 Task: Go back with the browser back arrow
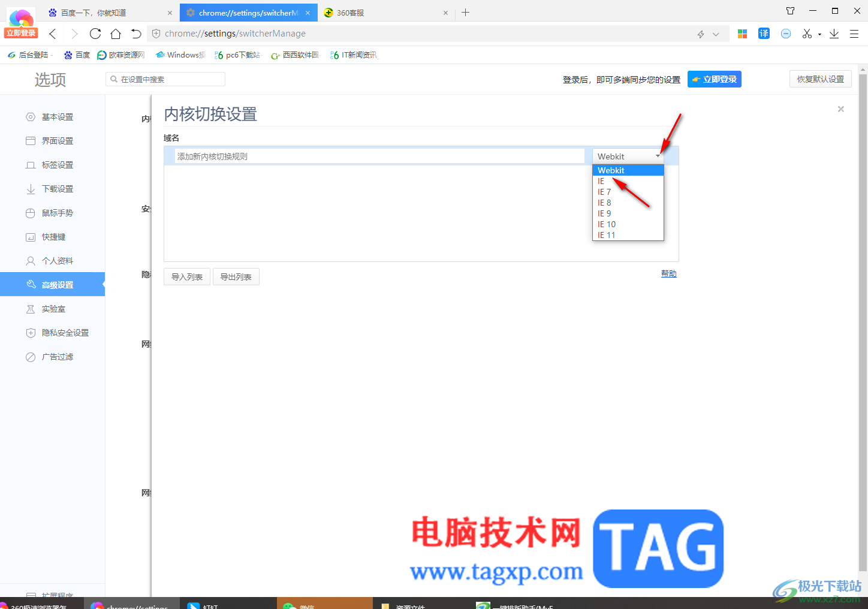(53, 34)
